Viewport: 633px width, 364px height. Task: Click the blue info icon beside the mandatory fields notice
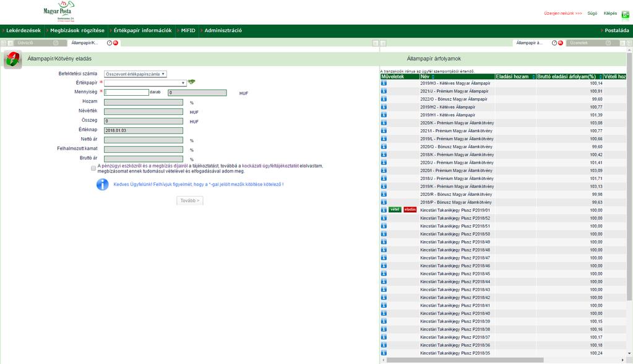coord(103,184)
